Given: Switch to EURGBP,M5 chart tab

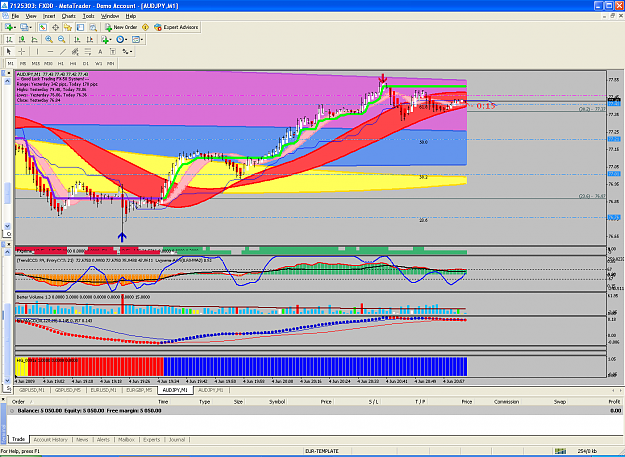Looking at the screenshot, I should click(x=139, y=390).
